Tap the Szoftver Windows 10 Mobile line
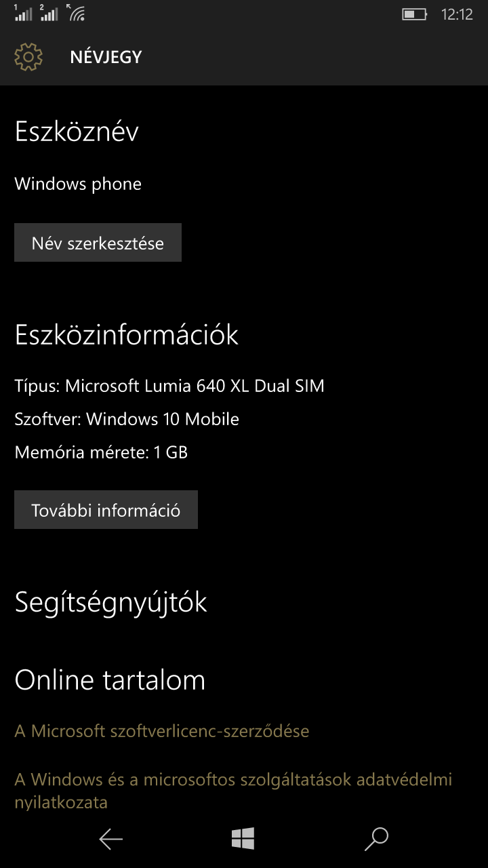 (127, 419)
